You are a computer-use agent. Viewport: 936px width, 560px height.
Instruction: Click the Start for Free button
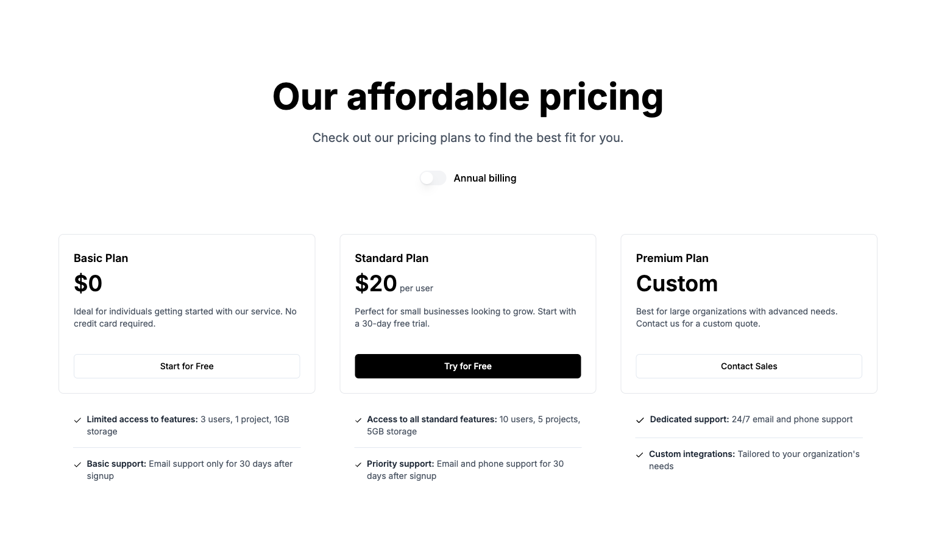(x=186, y=366)
